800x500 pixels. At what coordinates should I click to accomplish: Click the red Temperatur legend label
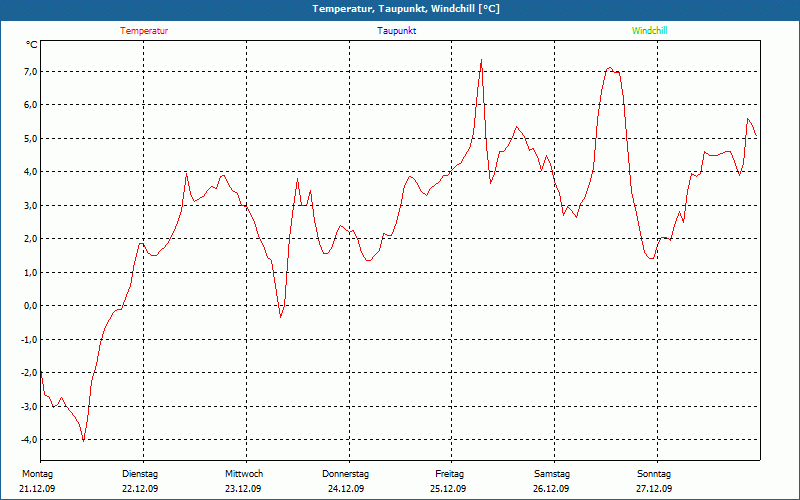click(144, 31)
